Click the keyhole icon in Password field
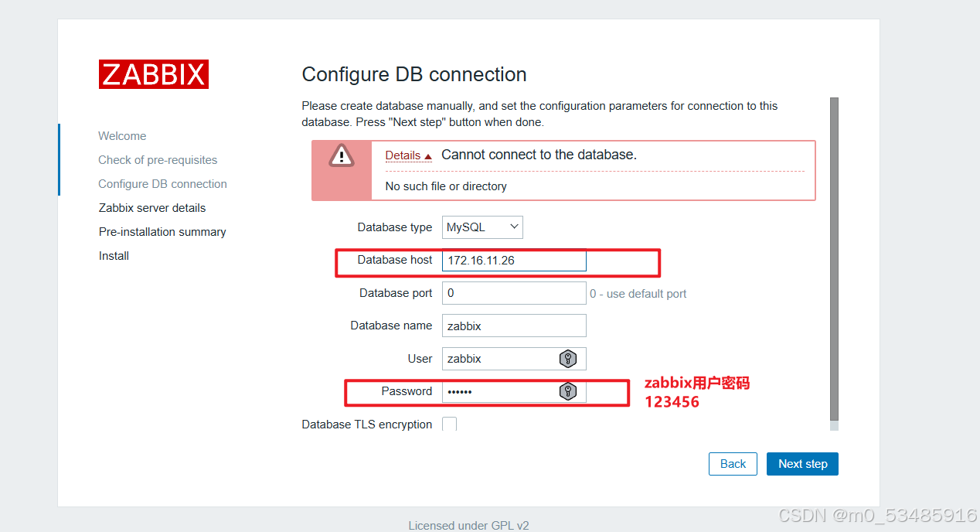The height and width of the screenshot is (532, 980). 568,391
